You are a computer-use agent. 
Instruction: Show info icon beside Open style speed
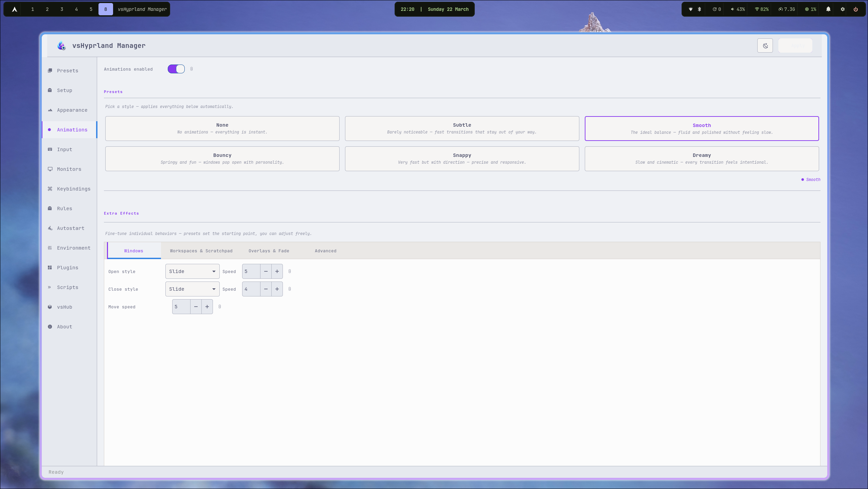click(290, 271)
